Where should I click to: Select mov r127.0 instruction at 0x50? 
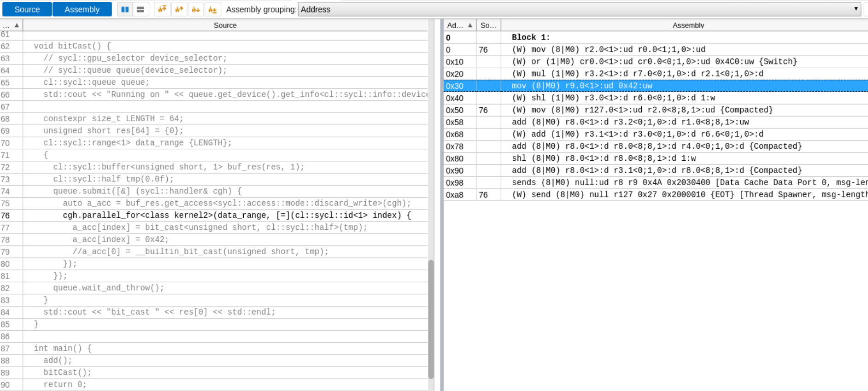[656, 110]
